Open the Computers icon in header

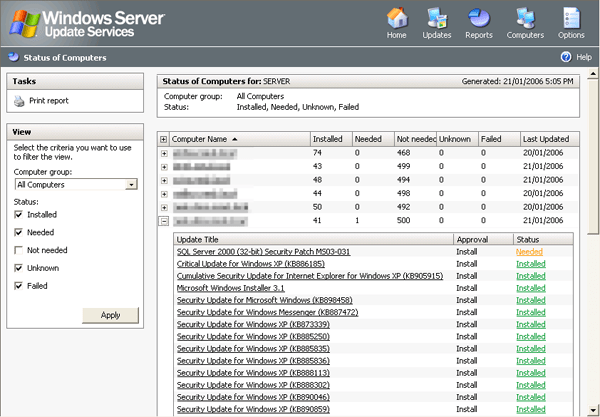(x=525, y=18)
